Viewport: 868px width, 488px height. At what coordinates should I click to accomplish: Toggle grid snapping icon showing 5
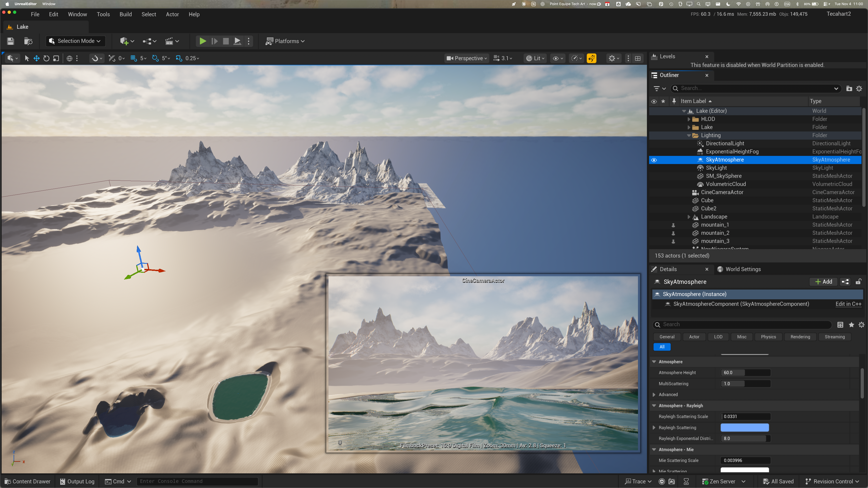point(133,58)
